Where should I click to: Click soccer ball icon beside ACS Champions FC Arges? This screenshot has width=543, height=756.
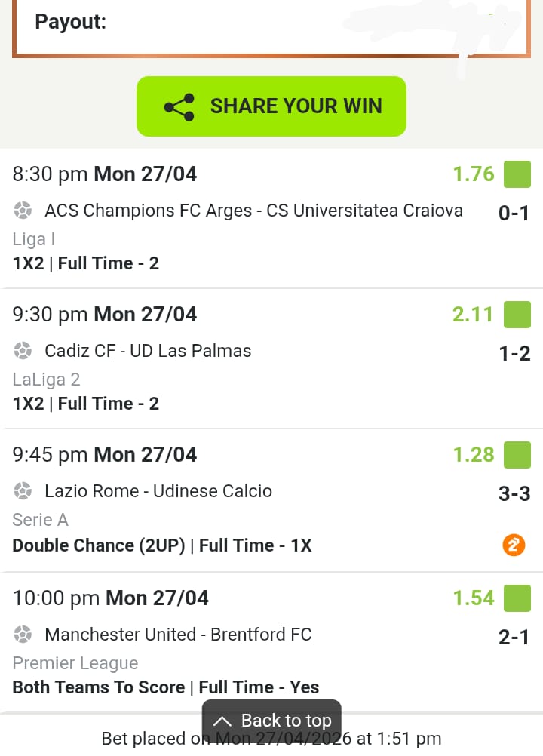coord(23,211)
